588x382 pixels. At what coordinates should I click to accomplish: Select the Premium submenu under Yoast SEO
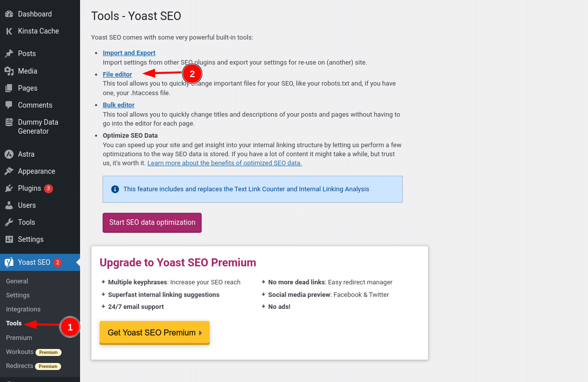[19, 337]
